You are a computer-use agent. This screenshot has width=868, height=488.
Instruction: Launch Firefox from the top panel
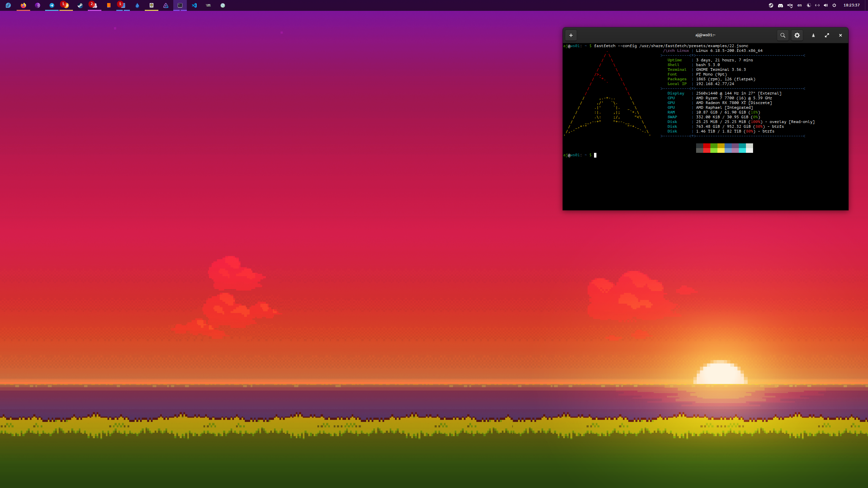coord(23,5)
